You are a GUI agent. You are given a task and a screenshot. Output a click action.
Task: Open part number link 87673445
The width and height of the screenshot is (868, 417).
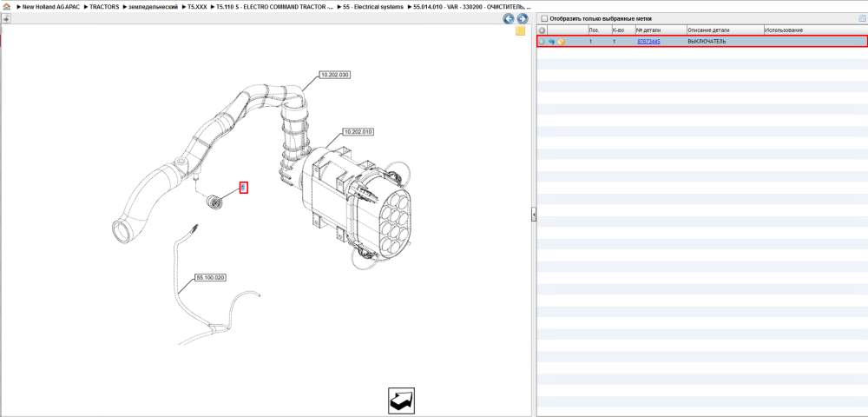pyautogui.click(x=648, y=42)
